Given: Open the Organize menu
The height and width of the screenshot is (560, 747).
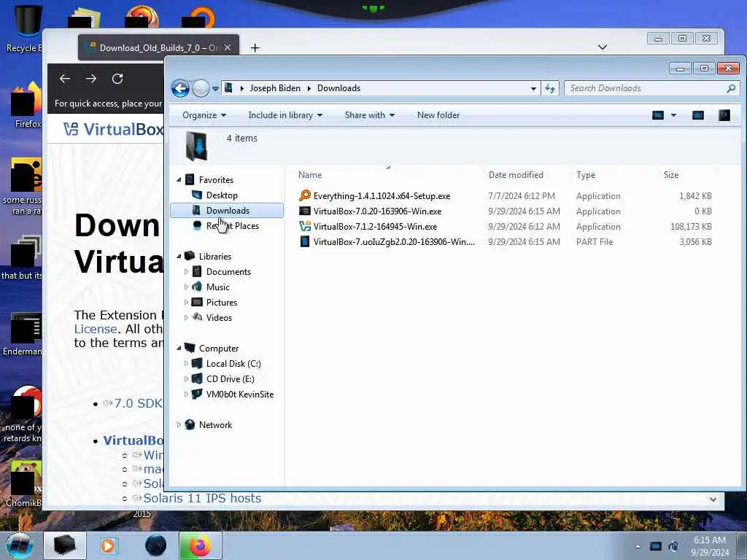Looking at the screenshot, I should point(204,115).
